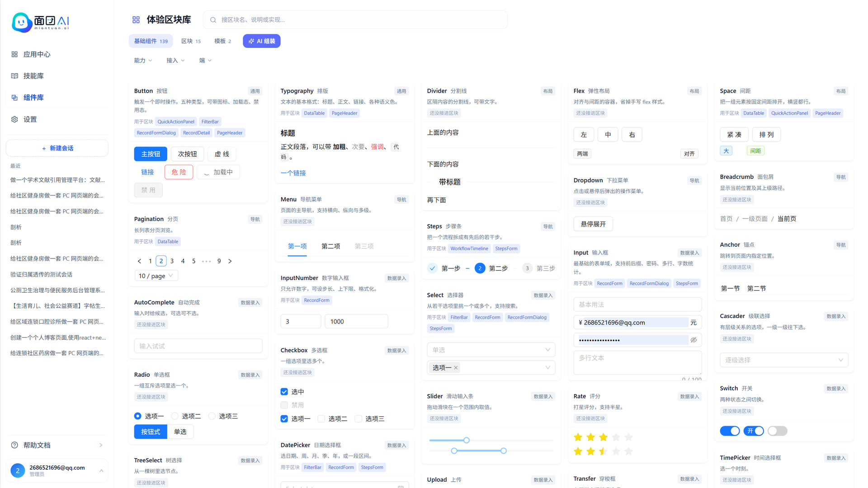Open the 单选 select dropdown
The image size is (868, 488).
click(491, 350)
